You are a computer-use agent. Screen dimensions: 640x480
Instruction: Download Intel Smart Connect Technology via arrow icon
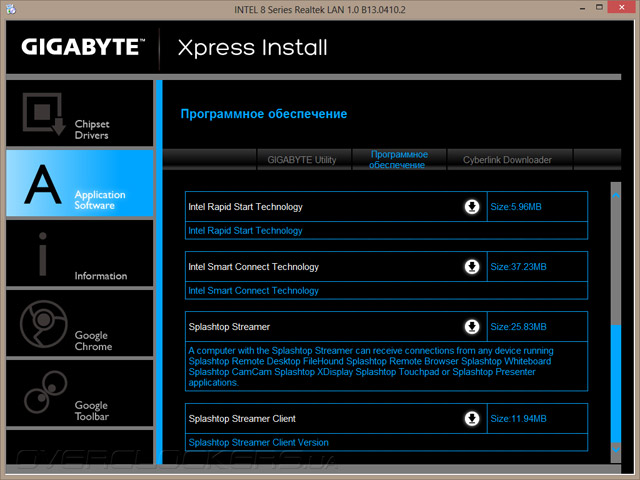(x=472, y=267)
